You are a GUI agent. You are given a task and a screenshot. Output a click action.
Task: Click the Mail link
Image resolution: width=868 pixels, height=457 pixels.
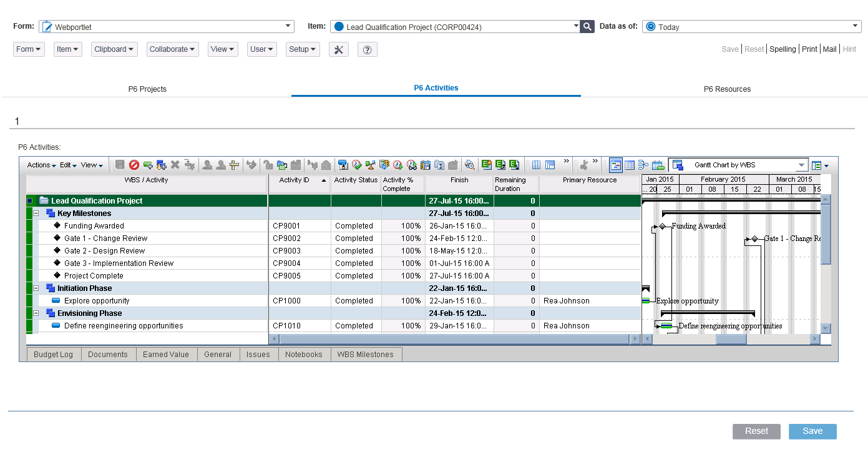tap(829, 49)
